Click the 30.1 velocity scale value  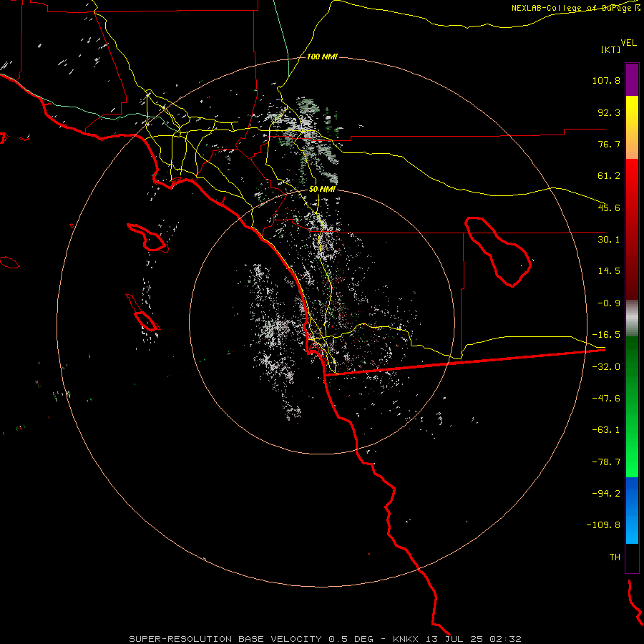(x=609, y=240)
